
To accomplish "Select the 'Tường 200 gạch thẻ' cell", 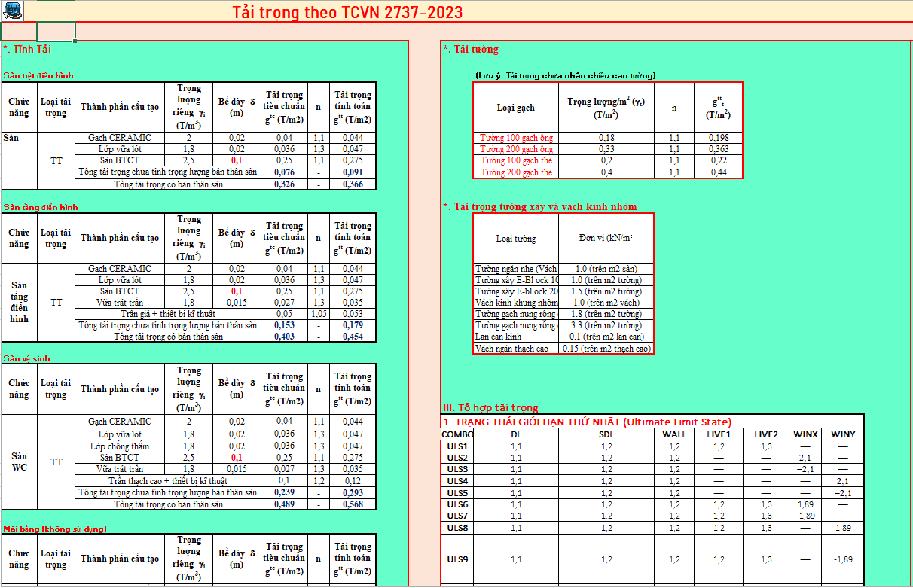I will [x=516, y=172].
